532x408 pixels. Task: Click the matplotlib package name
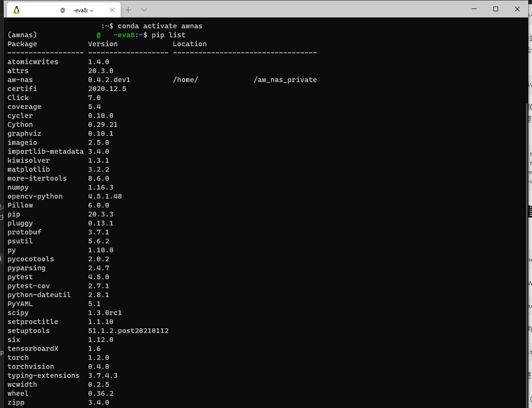[x=28, y=169]
